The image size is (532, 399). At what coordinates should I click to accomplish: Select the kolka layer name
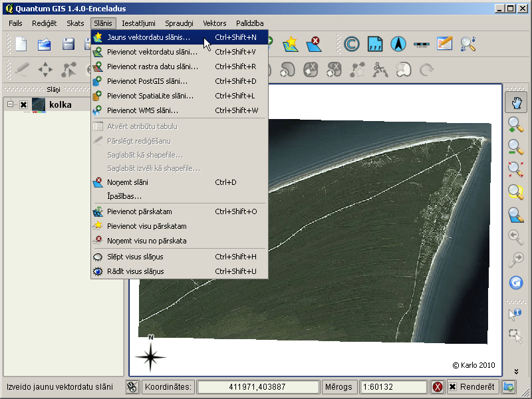coord(61,104)
